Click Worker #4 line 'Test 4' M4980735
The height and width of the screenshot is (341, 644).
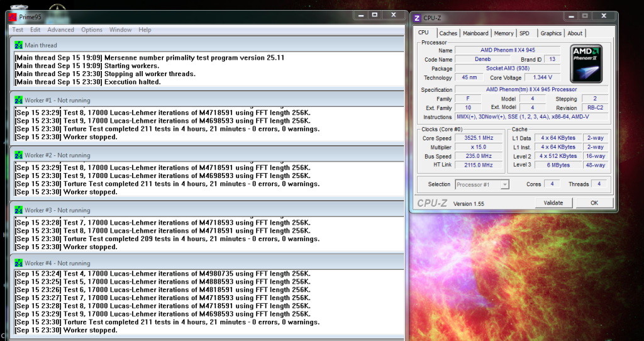coord(162,274)
